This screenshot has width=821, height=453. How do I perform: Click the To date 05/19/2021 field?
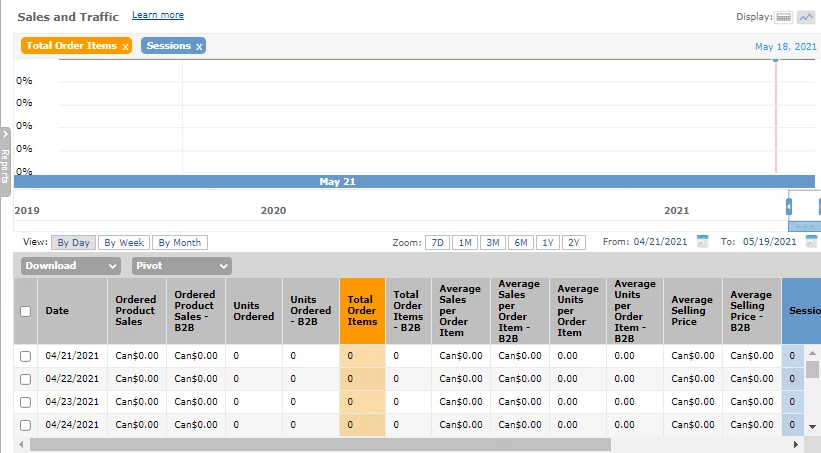click(x=769, y=242)
